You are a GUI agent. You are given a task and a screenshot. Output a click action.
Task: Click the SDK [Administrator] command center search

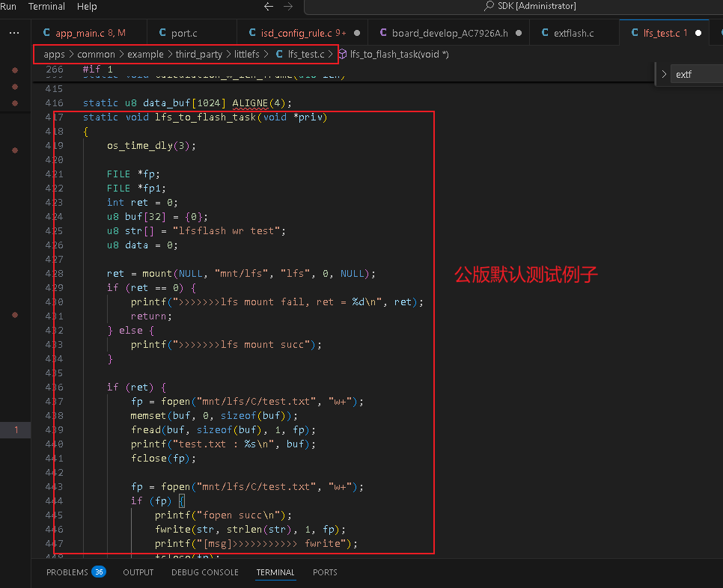[x=530, y=7]
